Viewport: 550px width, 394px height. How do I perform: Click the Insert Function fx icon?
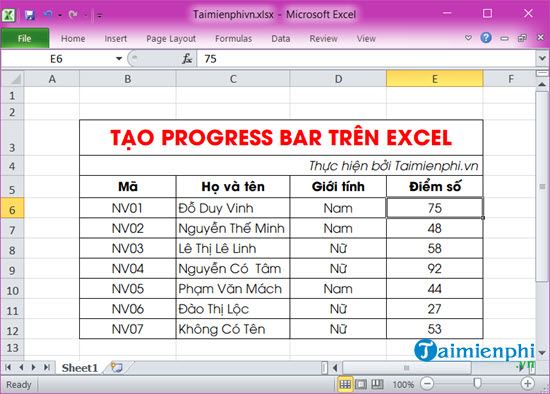pyautogui.click(x=187, y=59)
